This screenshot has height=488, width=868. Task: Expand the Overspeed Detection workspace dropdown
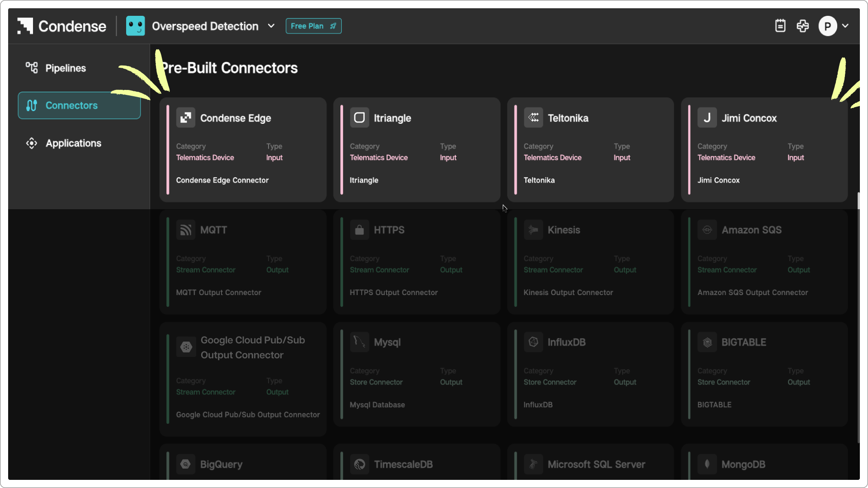pos(271,26)
